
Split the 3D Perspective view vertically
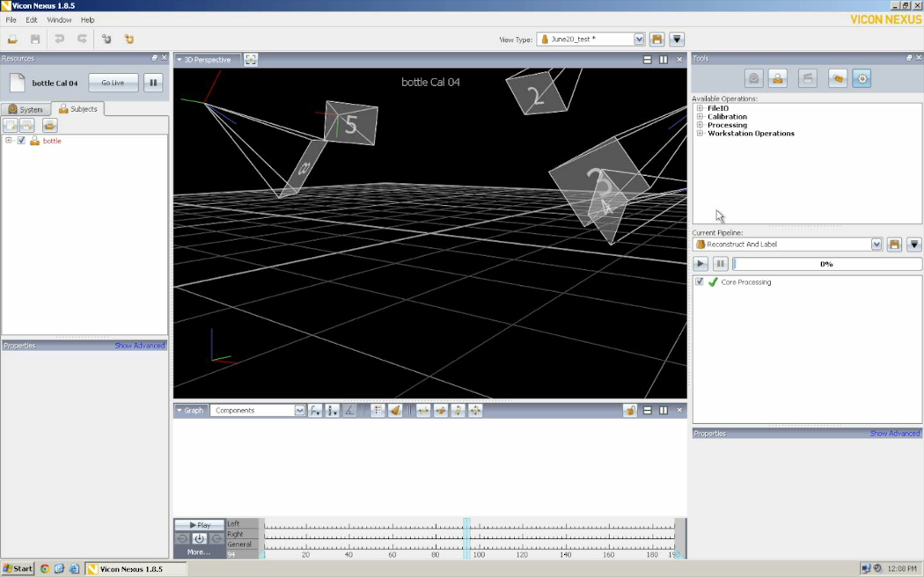664,60
